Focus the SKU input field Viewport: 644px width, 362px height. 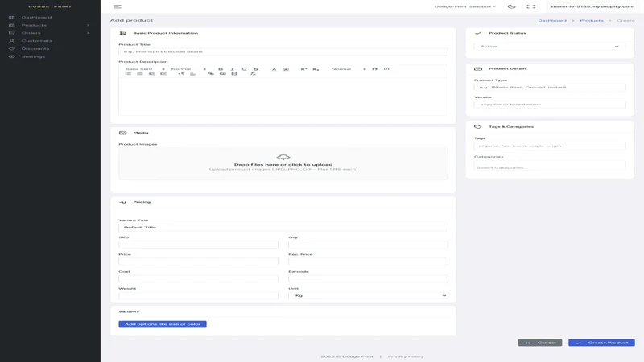click(198, 245)
